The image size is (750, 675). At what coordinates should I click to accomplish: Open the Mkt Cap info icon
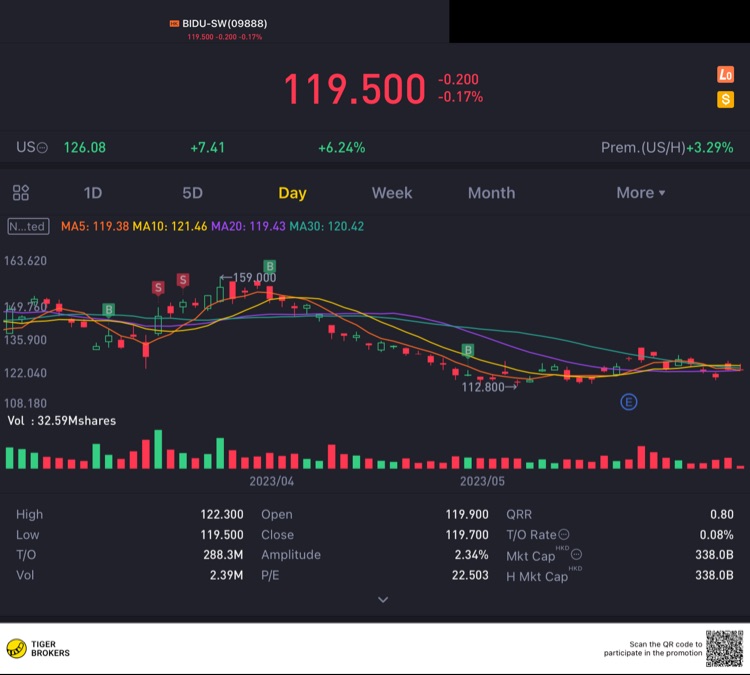tap(576, 554)
